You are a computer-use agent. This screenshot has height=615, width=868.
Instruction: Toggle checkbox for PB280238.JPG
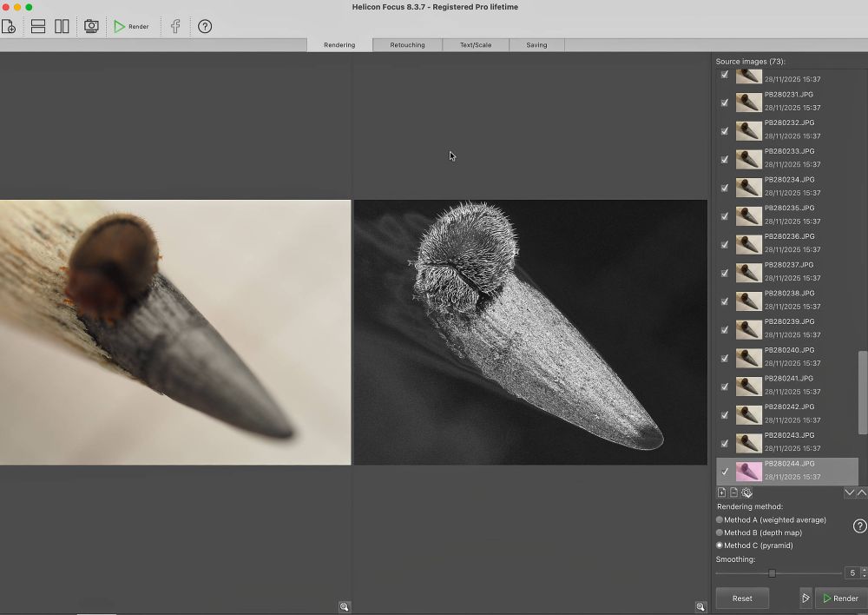click(725, 301)
